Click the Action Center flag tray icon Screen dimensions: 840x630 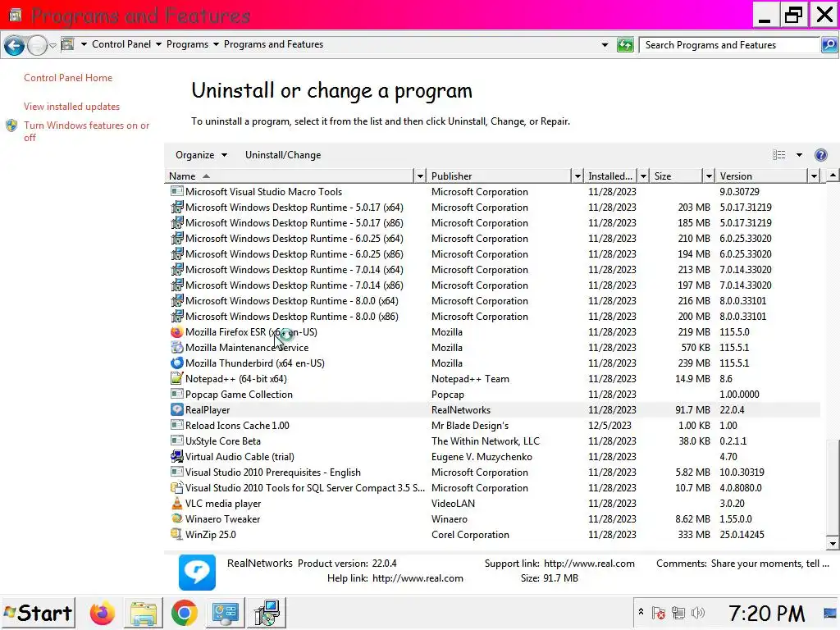pos(659,613)
